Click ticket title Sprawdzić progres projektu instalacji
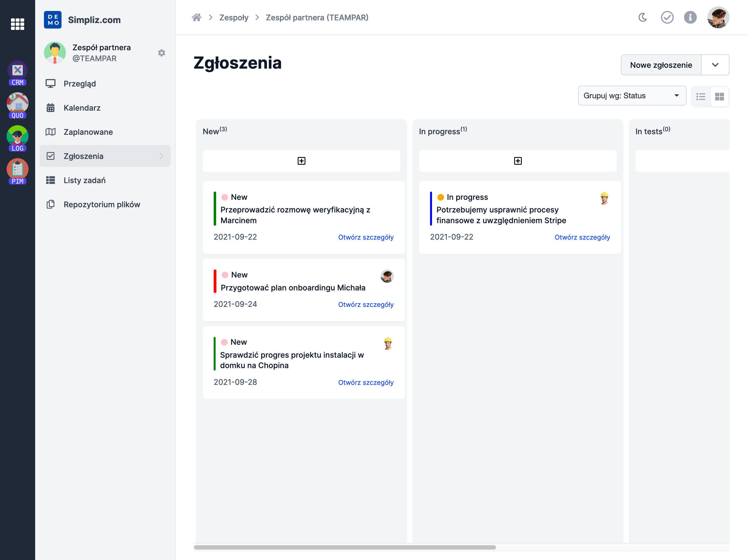 pos(292,360)
